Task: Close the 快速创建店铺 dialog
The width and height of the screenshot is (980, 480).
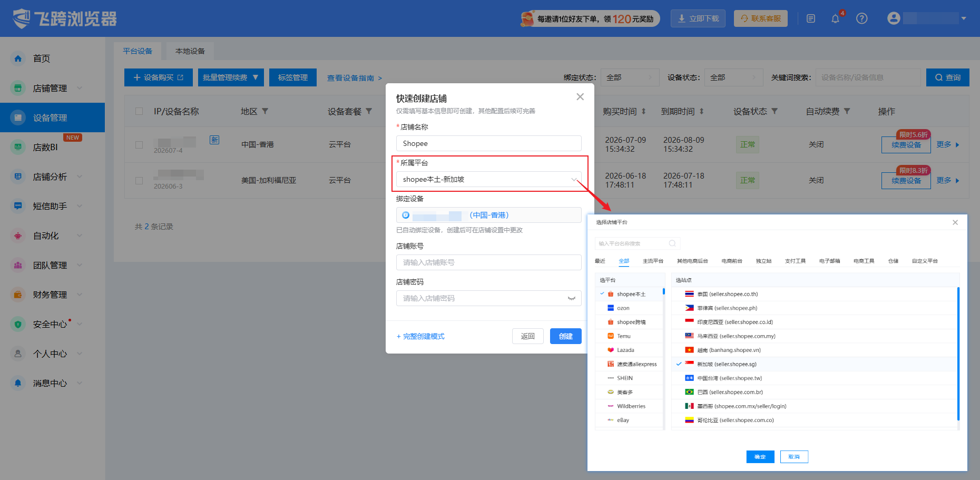Action: (x=580, y=97)
